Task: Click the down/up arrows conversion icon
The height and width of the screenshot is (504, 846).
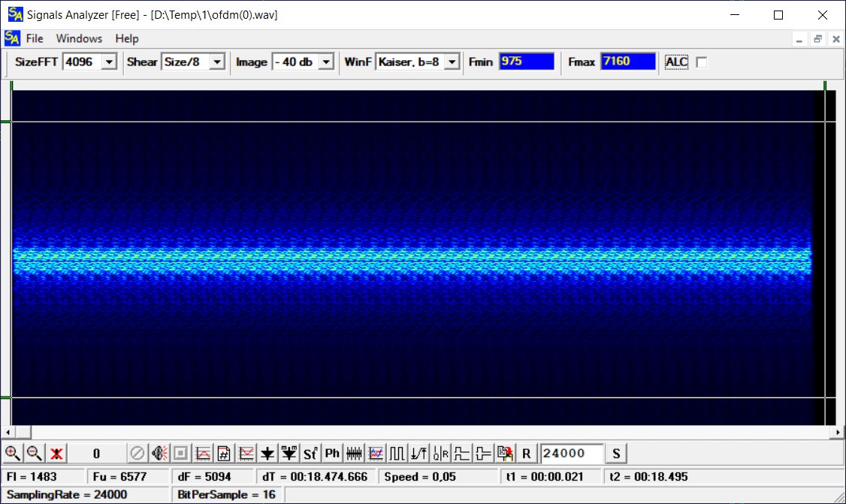Action: (418, 453)
